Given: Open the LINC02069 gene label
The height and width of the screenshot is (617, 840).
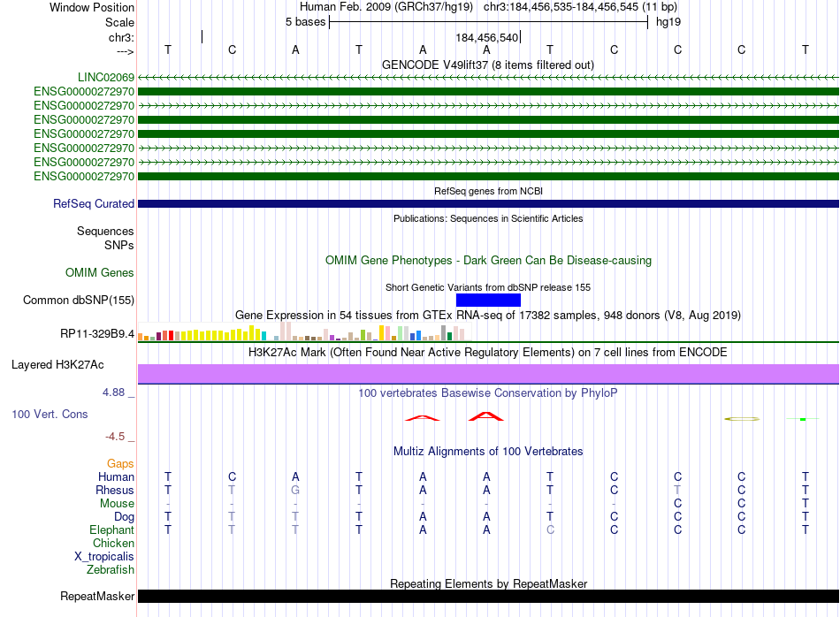Looking at the screenshot, I should [x=106, y=77].
